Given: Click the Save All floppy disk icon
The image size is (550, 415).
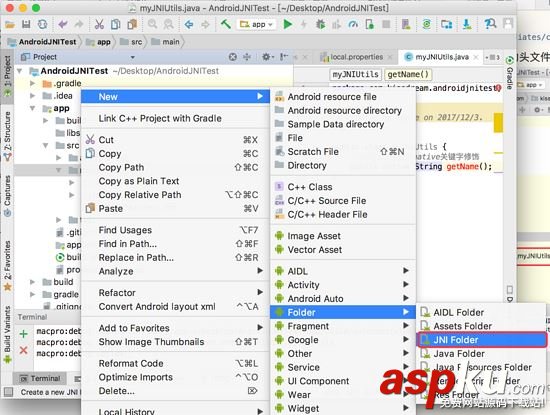Looking at the screenshot, I should (x=26, y=24).
